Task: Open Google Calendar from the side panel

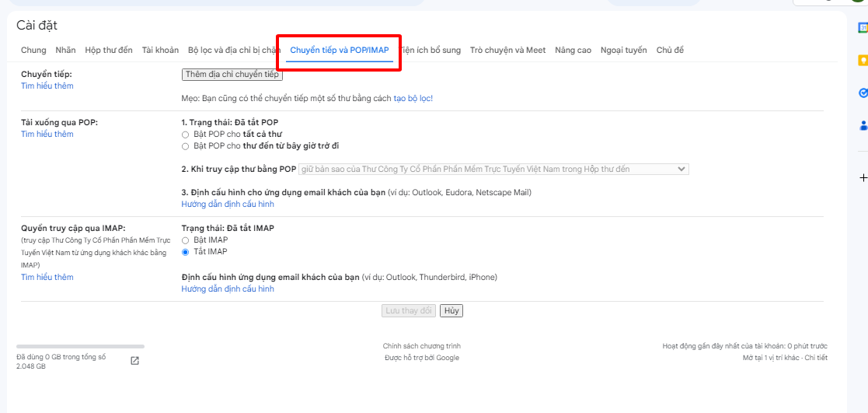Action: coord(863,27)
